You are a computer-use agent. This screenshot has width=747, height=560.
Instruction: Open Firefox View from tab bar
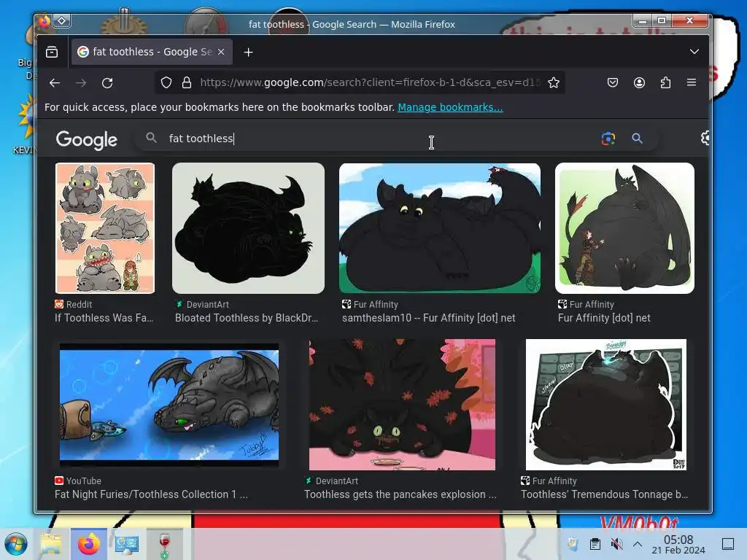52,52
